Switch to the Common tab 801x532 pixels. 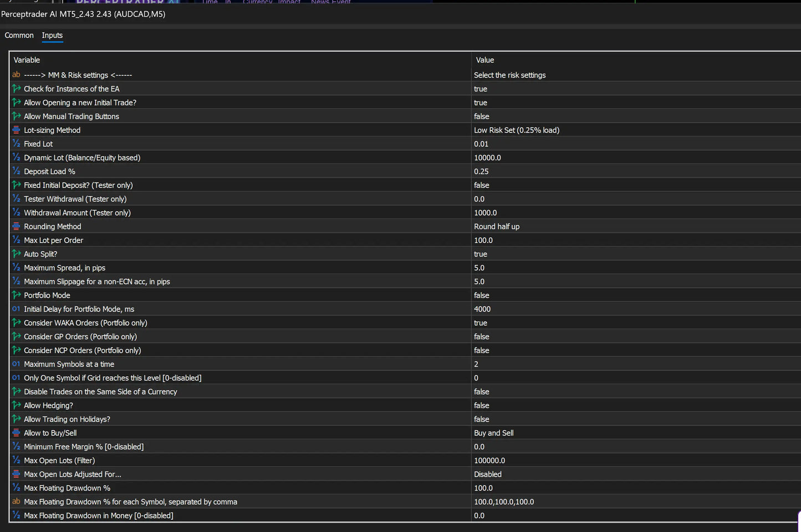(19, 35)
